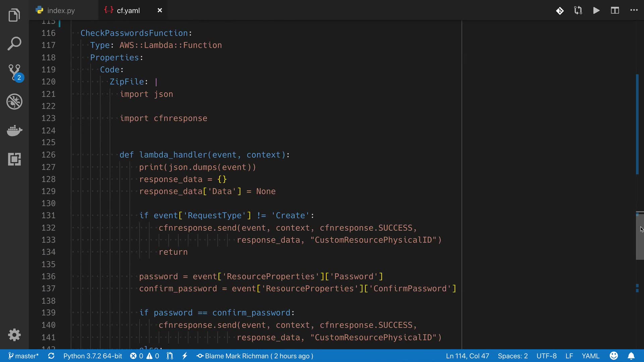Click the vertical scrollbar thumb

[x=640, y=236]
